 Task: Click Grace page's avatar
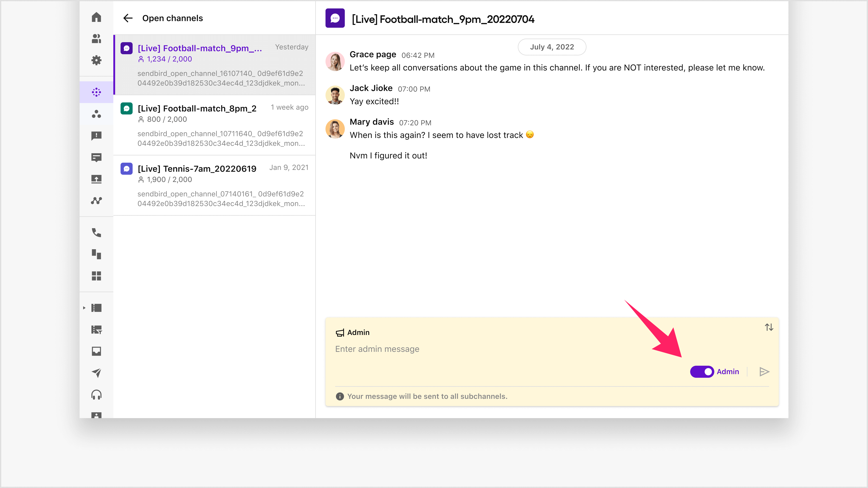click(x=335, y=61)
